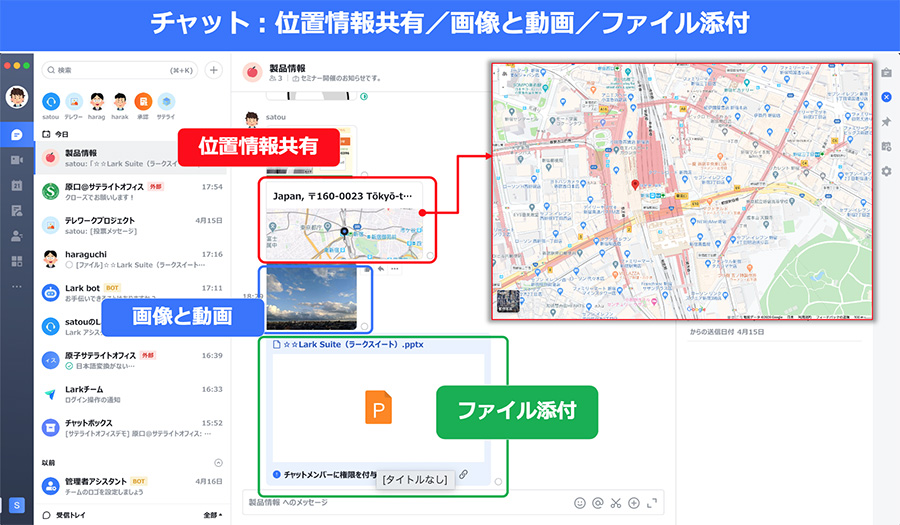
Task: Expand the message editor with the corner arrows
Action: point(651,503)
